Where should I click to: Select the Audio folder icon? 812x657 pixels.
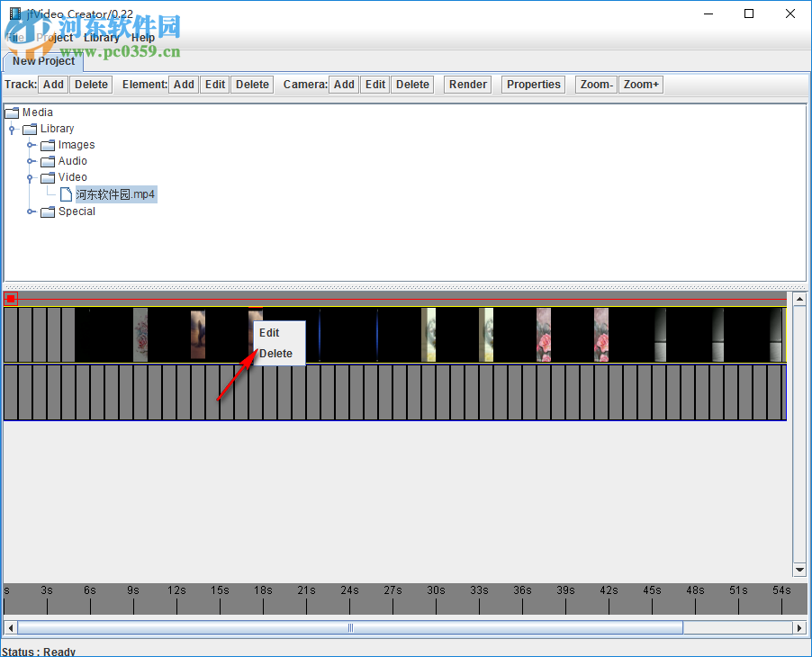coord(47,161)
